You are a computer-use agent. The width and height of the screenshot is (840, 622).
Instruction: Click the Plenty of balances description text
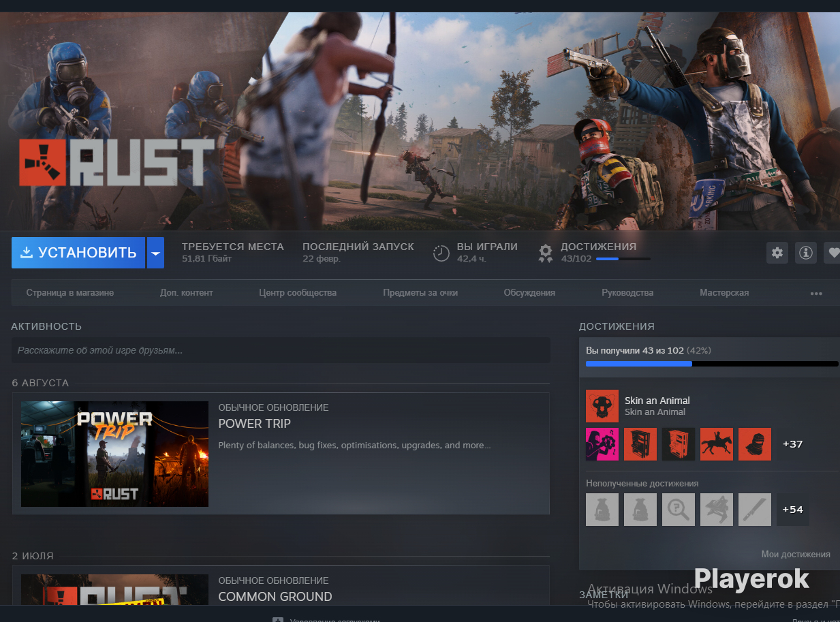354,446
